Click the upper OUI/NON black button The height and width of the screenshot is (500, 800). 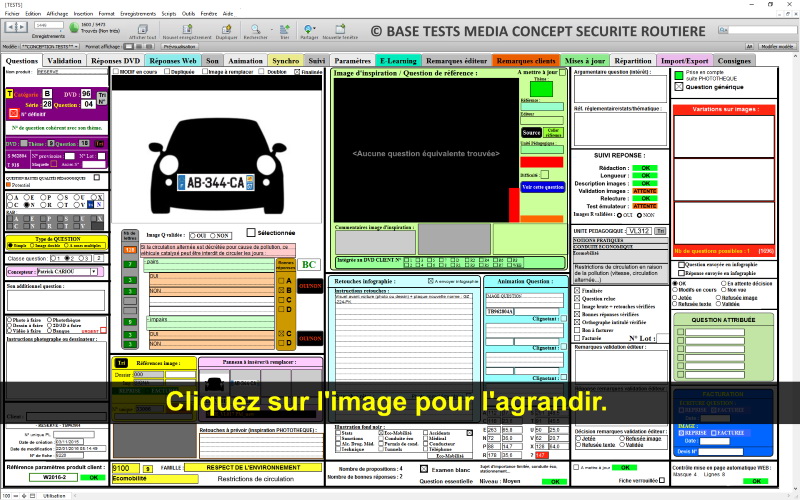click(310, 286)
